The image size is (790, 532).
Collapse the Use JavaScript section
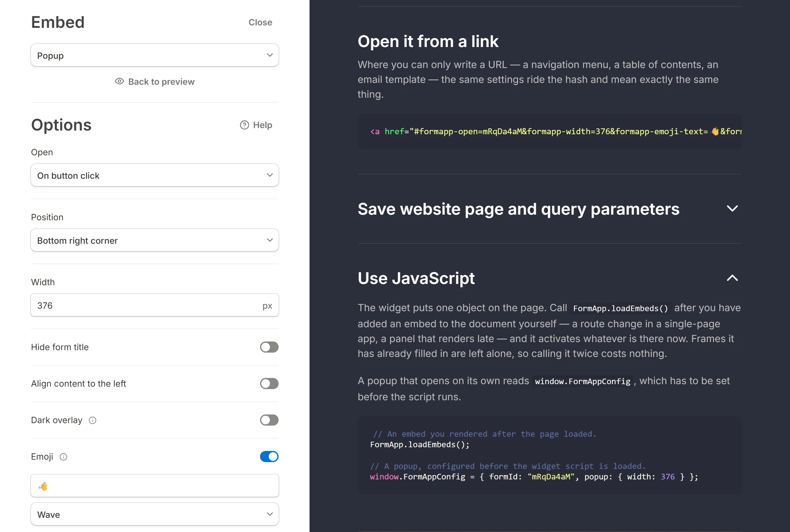549,278
